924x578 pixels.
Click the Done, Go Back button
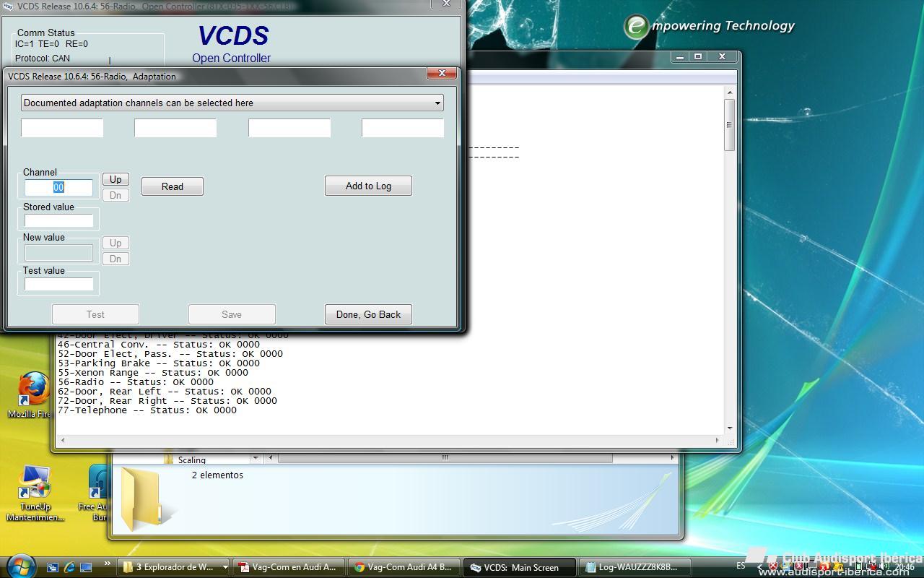pyautogui.click(x=368, y=314)
